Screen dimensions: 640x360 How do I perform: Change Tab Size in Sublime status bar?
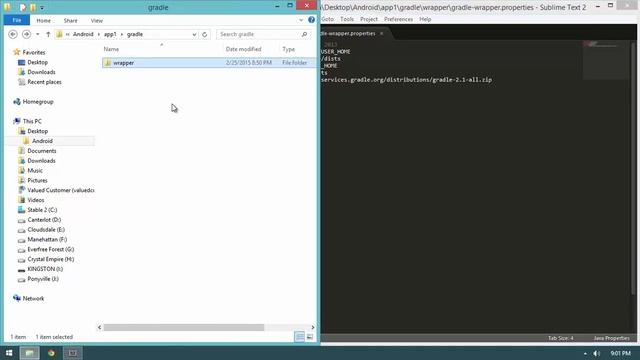pos(561,338)
